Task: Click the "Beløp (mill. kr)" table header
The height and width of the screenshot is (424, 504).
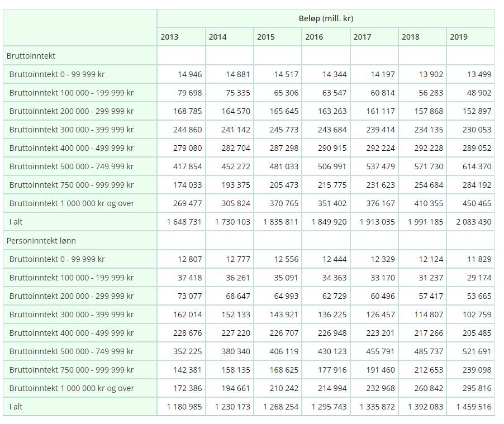Action: click(x=325, y=18)
